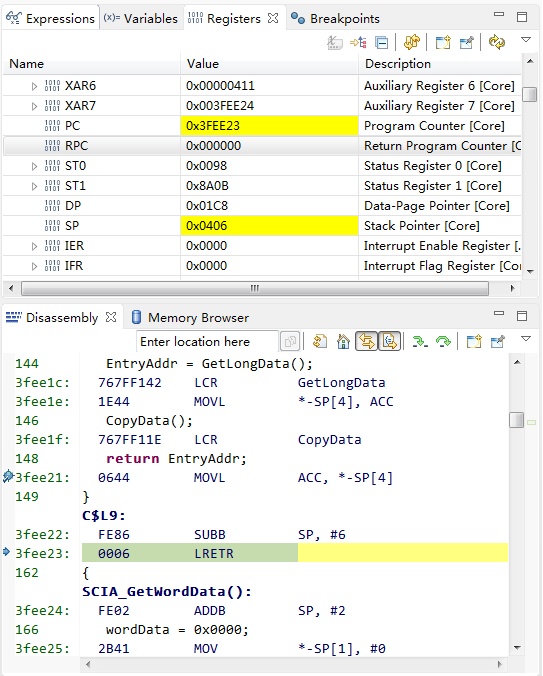
Task: Open the Registers view menu dropdown arrow
Action: (x=526, y=40)
